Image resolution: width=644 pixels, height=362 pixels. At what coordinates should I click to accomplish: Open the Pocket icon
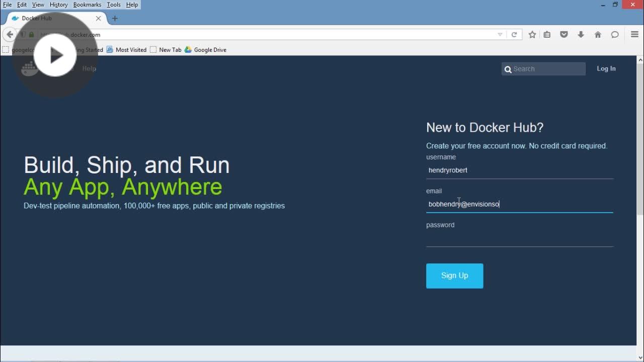564,35
